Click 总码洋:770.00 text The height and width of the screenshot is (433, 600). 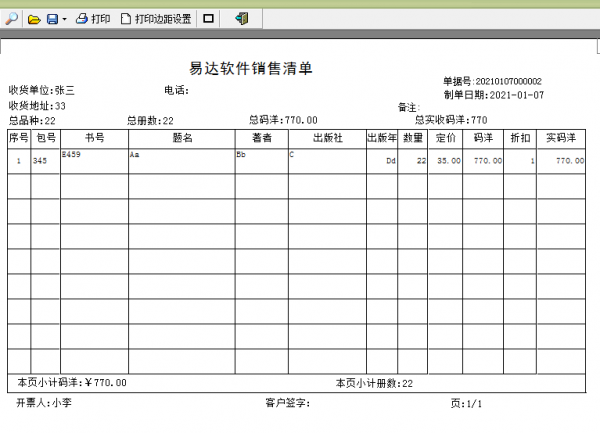(x=283, y=120)
